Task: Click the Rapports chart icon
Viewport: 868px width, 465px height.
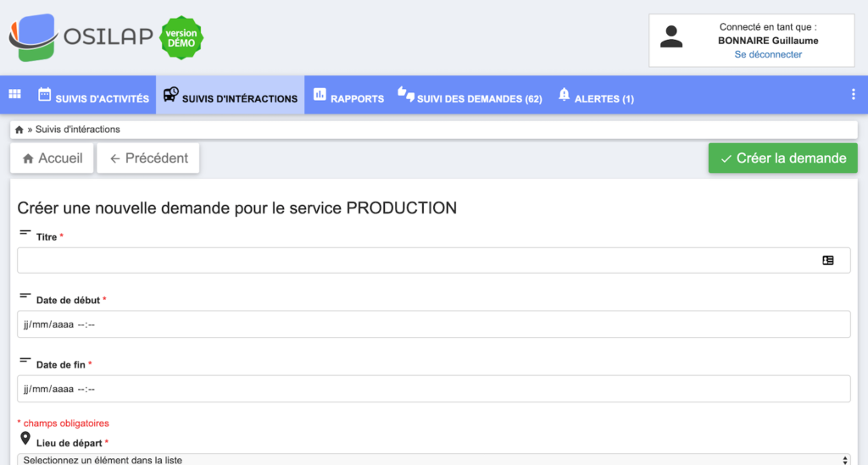Action: (x=320, y=95)
